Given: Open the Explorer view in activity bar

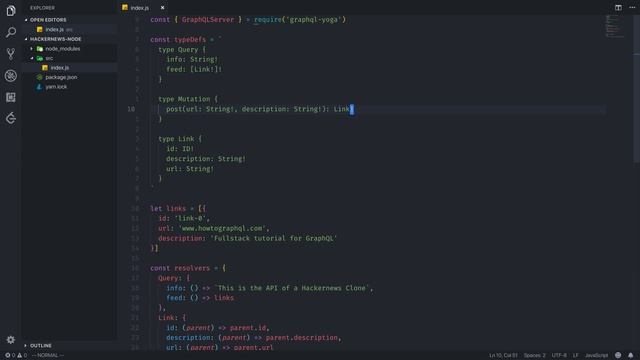Looking at the screenshot, I should [11, 11].
